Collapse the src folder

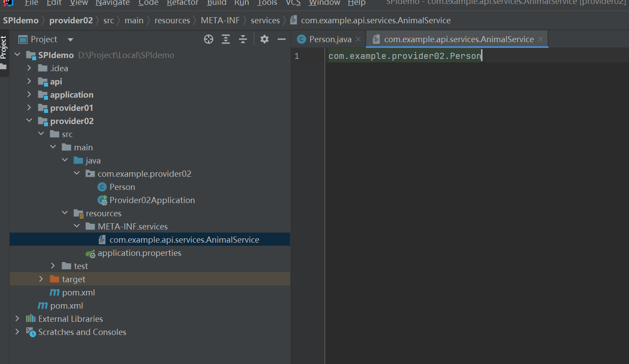41,134
